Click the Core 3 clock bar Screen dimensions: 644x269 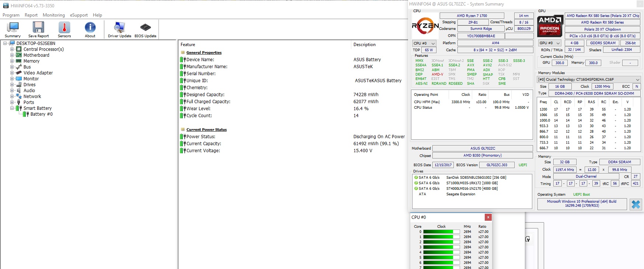pos(442,247)
